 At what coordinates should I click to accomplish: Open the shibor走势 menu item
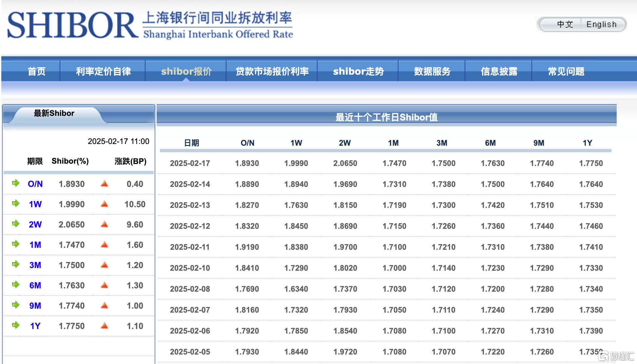358,71
